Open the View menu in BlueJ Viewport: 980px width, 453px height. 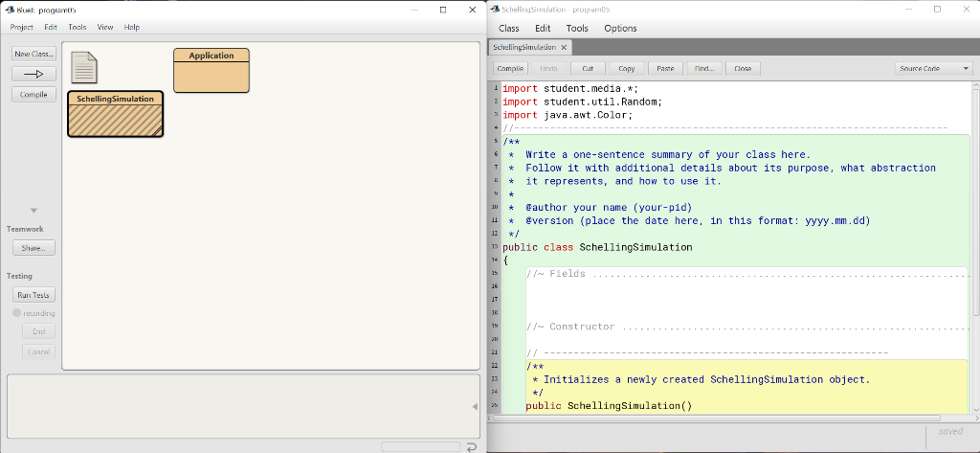[104, 28]
